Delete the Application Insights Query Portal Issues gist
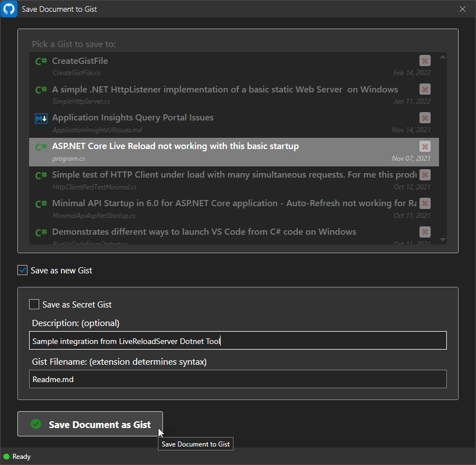This screenshot has width=476, height=465. pyautogui.click(x=424, y=118)
